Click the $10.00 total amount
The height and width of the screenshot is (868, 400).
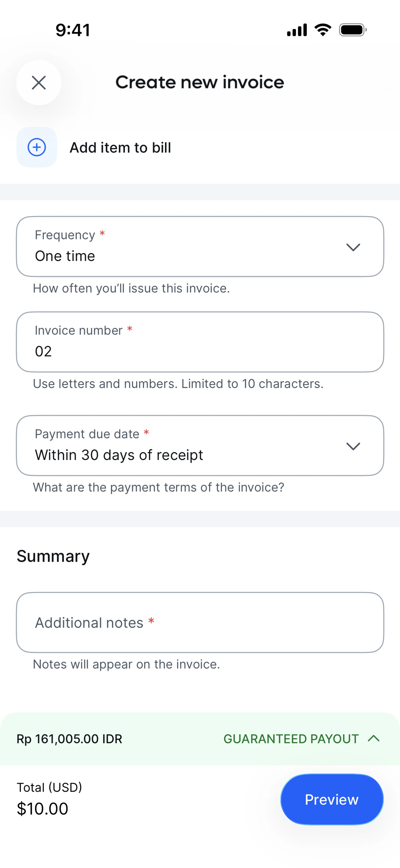[x=43, y=809]
